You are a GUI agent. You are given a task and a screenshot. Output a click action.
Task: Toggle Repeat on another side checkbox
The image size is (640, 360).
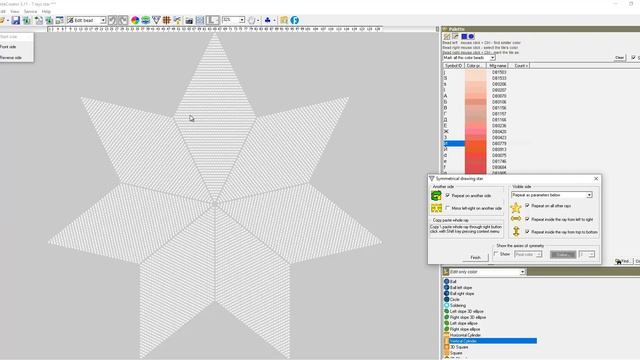pos(448,196)
